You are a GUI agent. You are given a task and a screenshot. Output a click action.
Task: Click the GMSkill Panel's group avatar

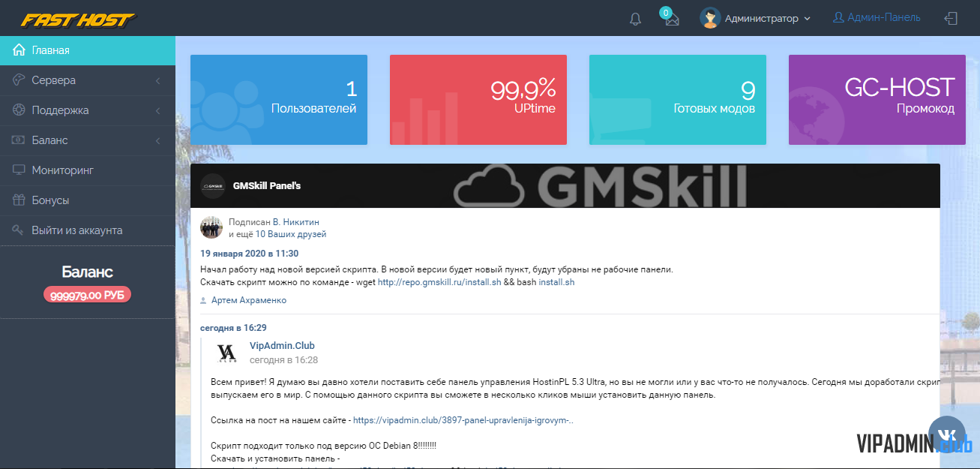point(212,185)
